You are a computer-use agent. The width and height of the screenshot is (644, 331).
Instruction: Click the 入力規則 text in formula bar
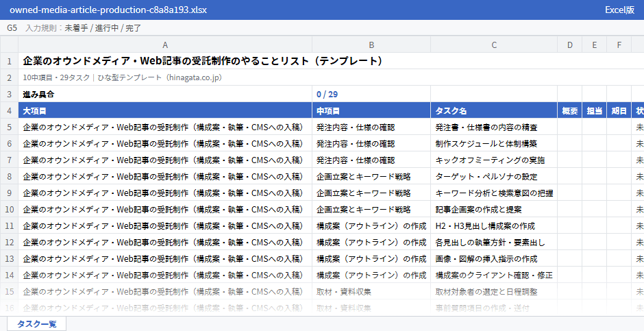84,28
